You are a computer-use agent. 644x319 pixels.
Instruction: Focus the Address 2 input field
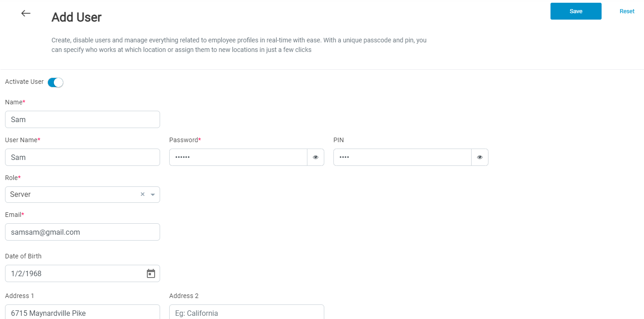click(x=247, y=312)
